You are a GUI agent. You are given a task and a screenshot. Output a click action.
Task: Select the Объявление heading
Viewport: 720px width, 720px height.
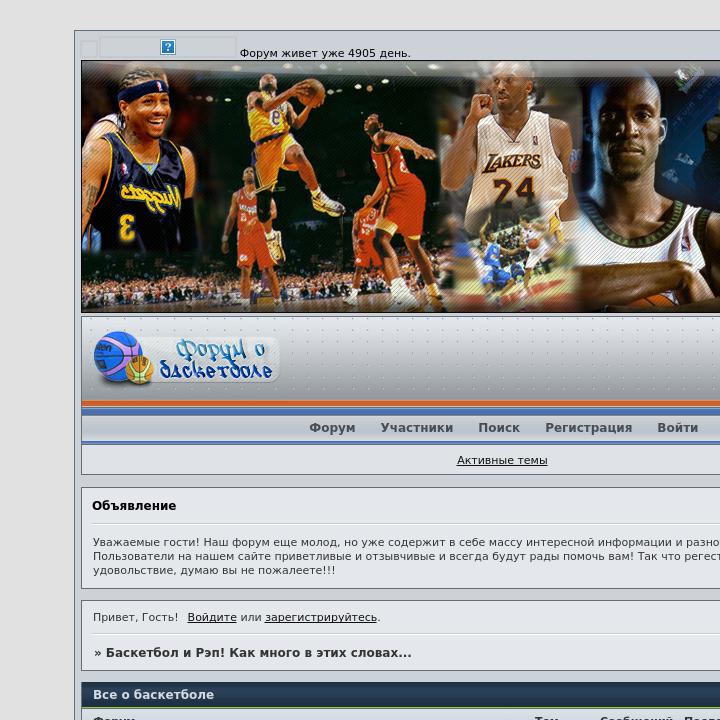pos(134,506)
